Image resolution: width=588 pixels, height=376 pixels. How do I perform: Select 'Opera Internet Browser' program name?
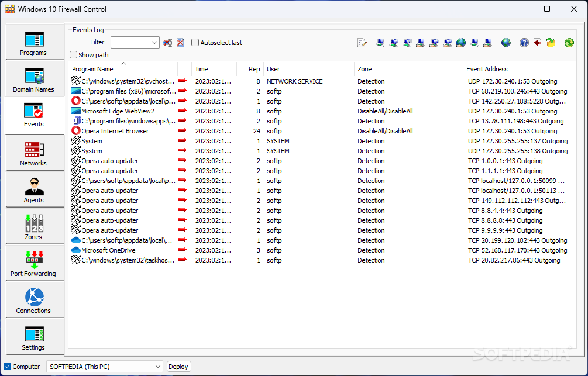(x=115, y=131)
